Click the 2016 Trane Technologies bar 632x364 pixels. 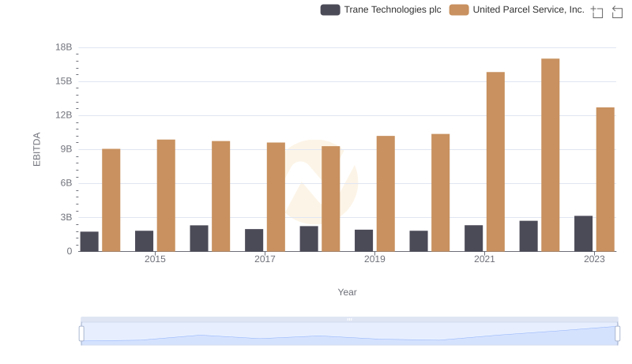pos(199,238)
